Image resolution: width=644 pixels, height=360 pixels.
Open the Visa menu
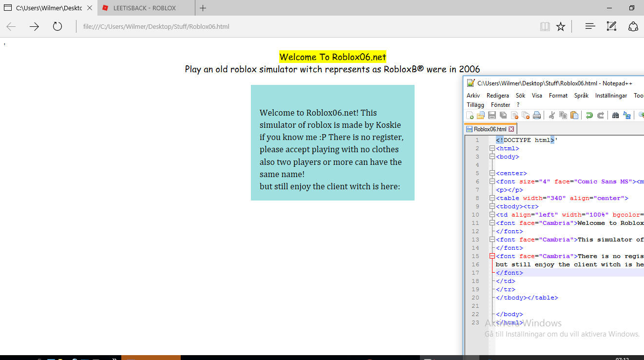pos(537,96)
